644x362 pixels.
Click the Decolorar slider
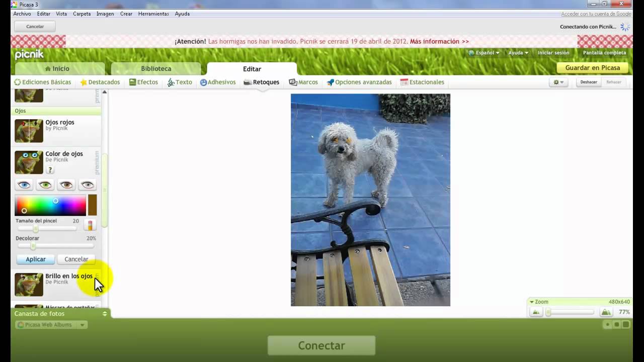[56, 246]
